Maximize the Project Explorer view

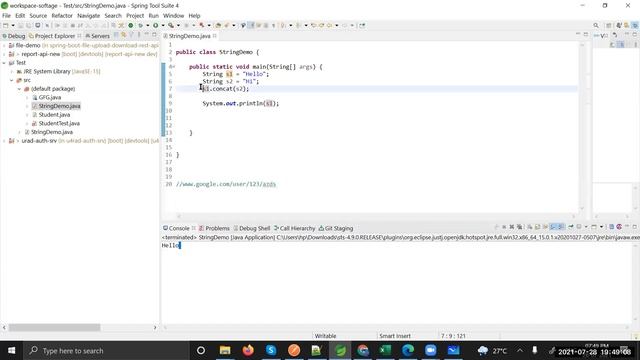(x=154, y=35)
